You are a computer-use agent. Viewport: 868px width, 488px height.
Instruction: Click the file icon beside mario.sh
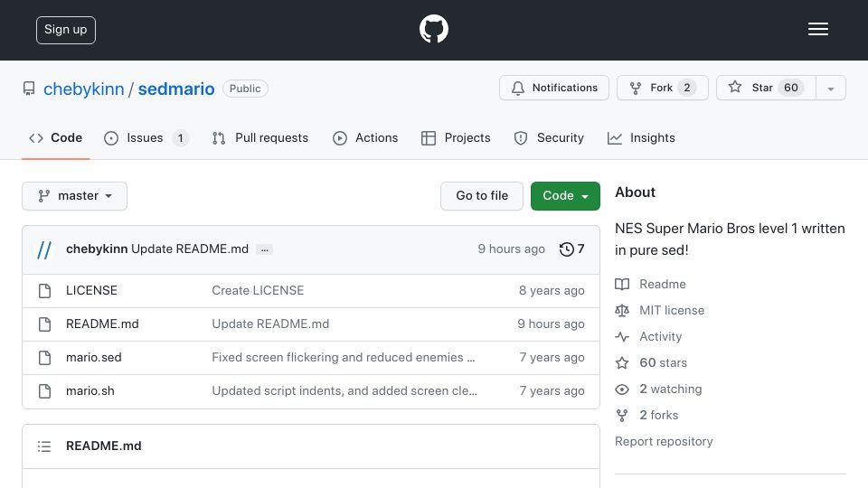click(x=45, y=391)
